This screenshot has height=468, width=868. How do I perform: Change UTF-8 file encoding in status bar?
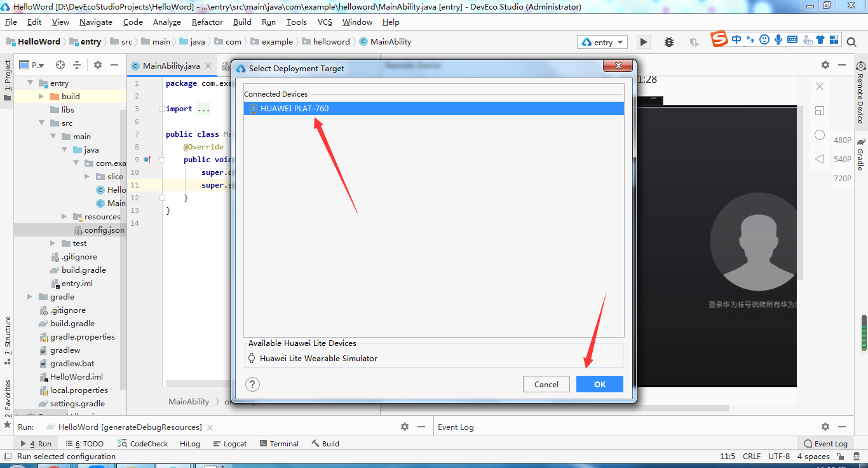point(779,457)
